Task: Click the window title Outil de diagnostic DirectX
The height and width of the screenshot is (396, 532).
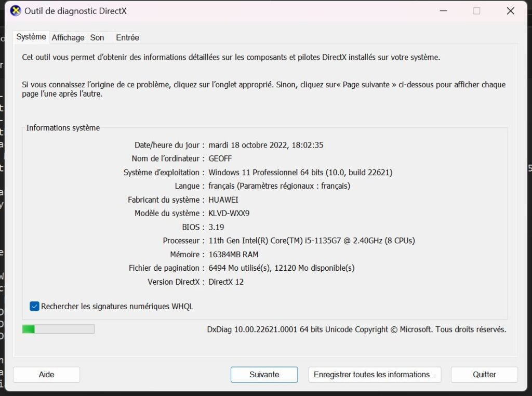Action: 75,11
